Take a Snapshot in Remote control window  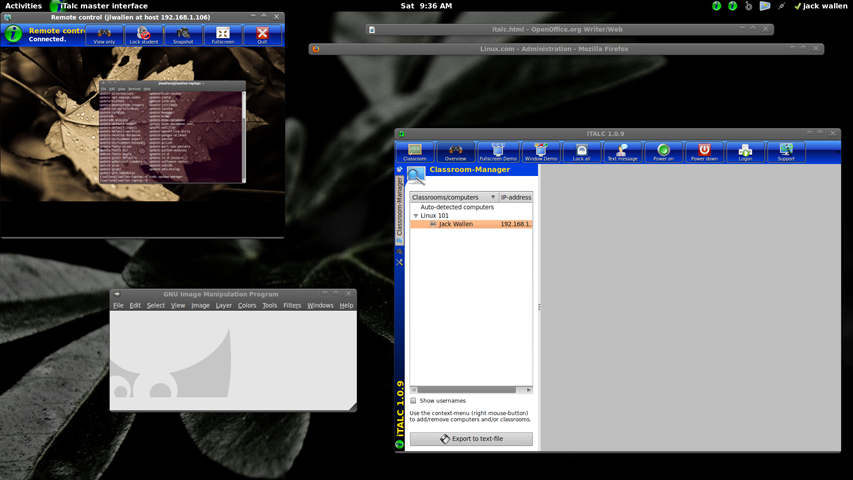[x=183, y=35]
